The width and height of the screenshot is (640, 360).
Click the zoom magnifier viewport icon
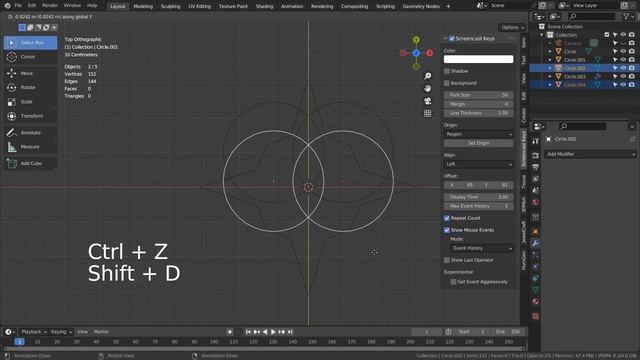[427, 76]
